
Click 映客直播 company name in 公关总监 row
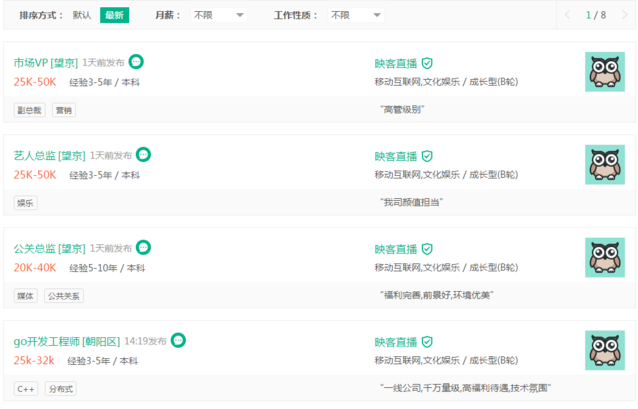click(x=395, y=249)
